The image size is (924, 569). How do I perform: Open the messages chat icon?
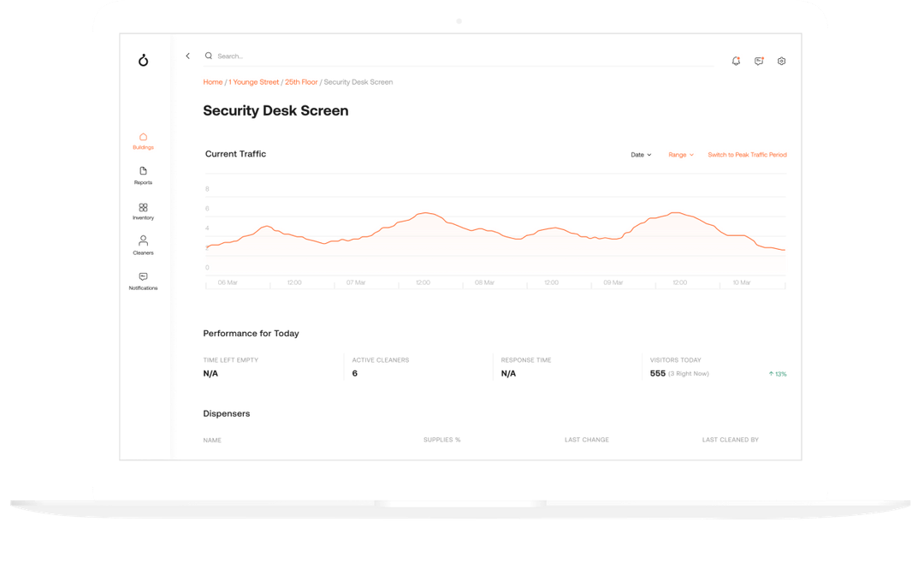point(759,61)
